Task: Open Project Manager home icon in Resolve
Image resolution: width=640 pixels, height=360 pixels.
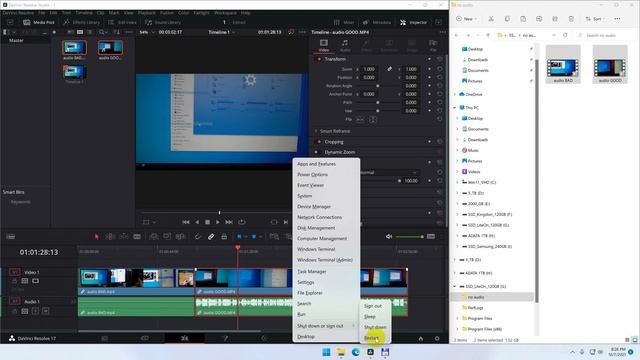Action: (420, 338)
